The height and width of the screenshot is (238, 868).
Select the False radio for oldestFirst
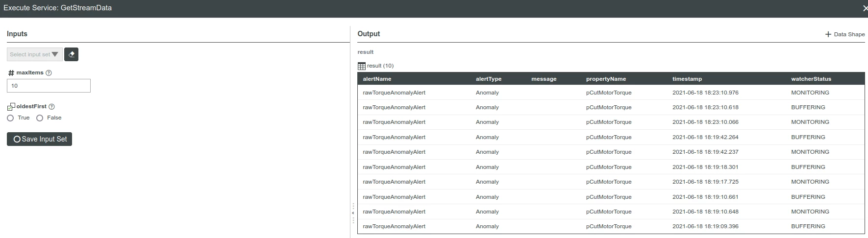pos(40,118)
